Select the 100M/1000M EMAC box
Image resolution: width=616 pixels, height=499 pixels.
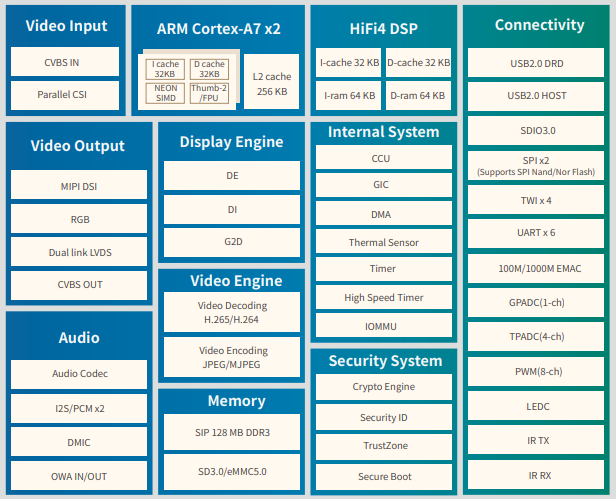(x=539, y=267)
